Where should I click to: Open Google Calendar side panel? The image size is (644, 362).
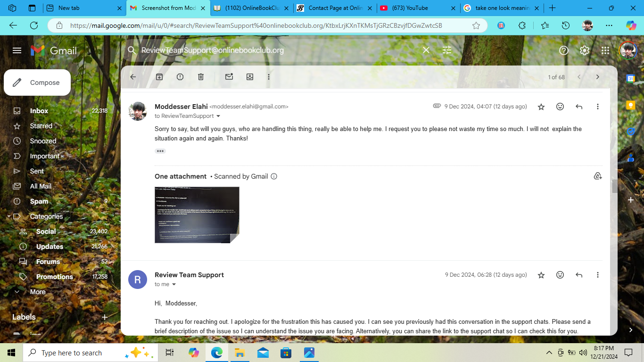631,79
